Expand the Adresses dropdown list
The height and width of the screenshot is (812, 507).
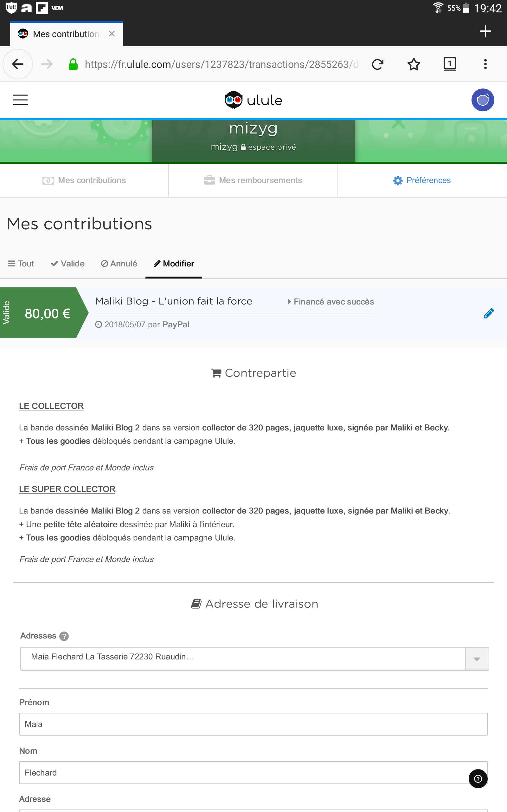(477, 659)
